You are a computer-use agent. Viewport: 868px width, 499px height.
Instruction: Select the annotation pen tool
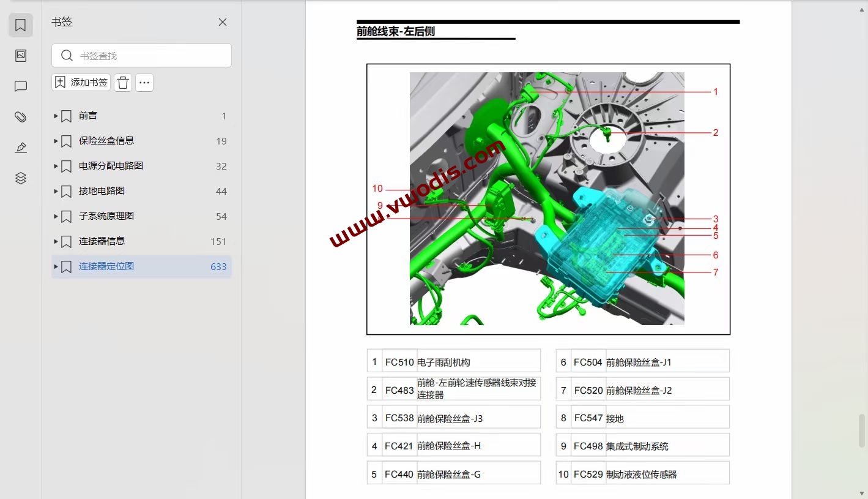pyautogui.click(x=20, y=147)
